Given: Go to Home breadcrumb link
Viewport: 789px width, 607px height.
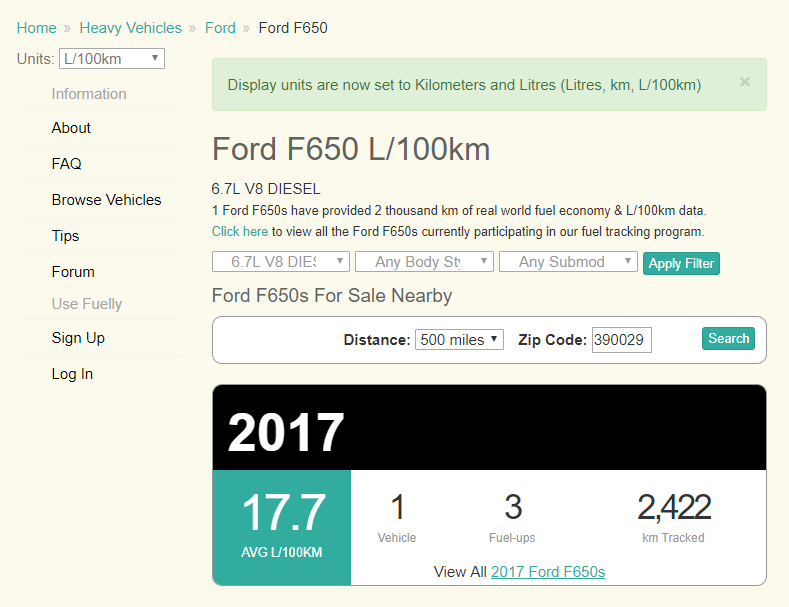Looking at the screenshot, I should coord(36,28).
